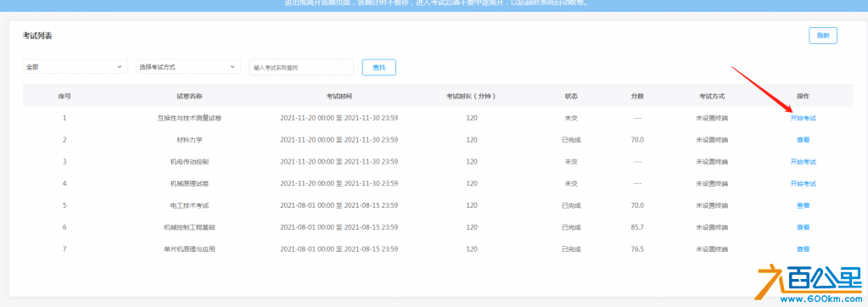The width and height of the screenshot is (868, 307).
Task: Start exam for 机电传动控制
Action: (x=803, y=162)
